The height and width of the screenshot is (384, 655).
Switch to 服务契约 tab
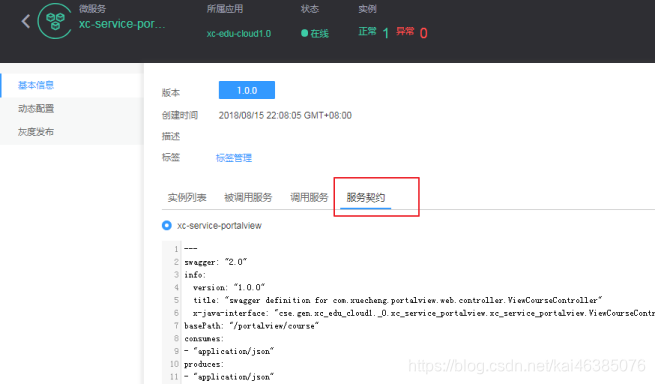[366, 198]
